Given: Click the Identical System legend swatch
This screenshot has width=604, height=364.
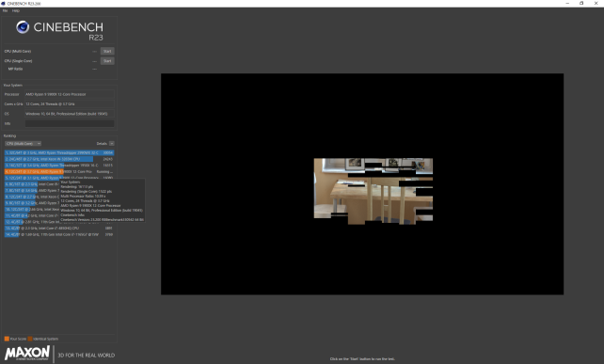Looking at the screenshot, I should point(30,339).
